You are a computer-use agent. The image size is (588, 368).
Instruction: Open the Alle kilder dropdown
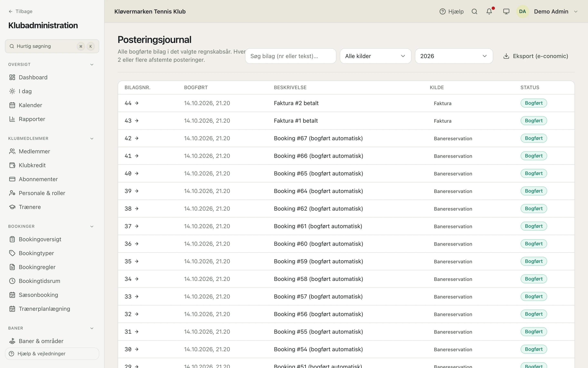click(x=375, y=56)
